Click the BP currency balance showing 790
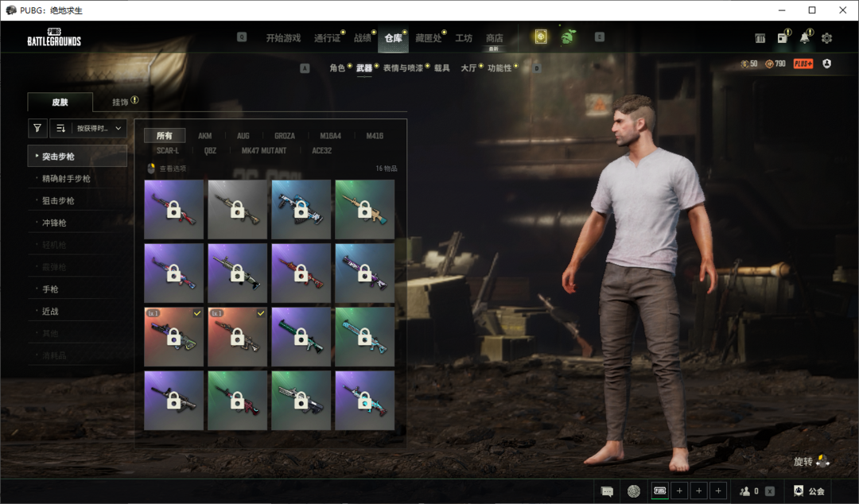This screenshot has width=859, height=504. 775,64
